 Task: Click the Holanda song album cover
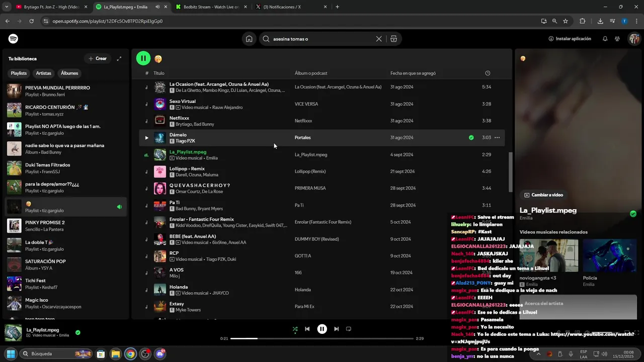tap(160, 290)
